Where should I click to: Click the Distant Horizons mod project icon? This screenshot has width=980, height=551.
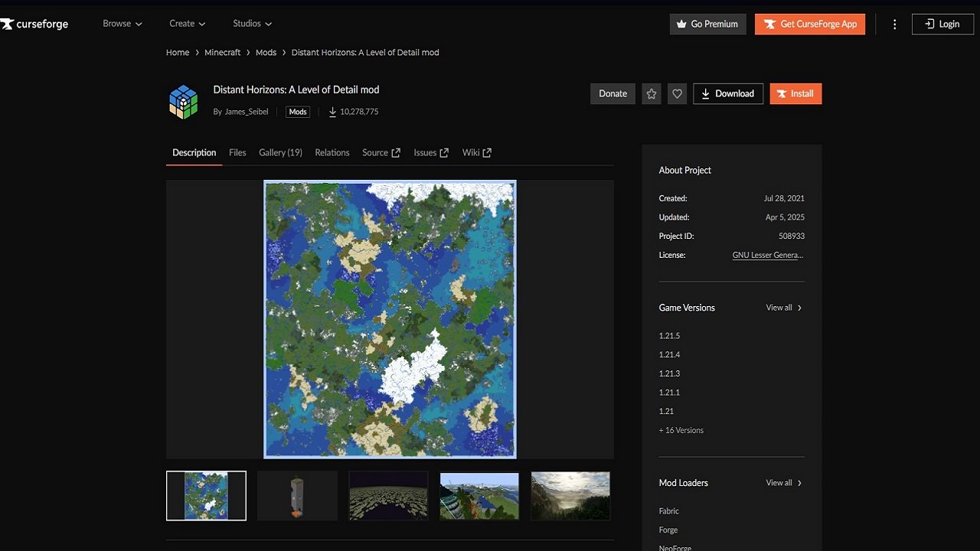coord(183,101)
